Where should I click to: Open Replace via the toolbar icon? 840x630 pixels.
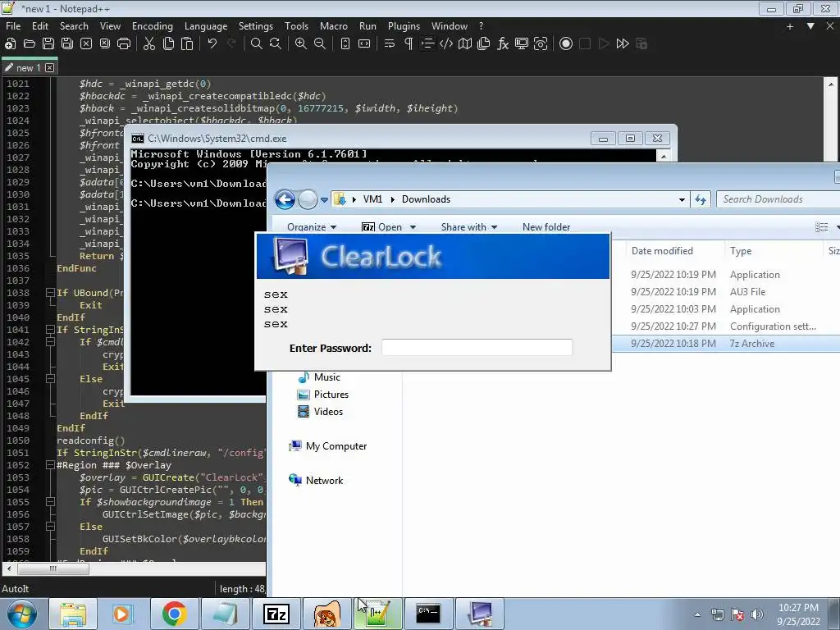tap(276, 44)
